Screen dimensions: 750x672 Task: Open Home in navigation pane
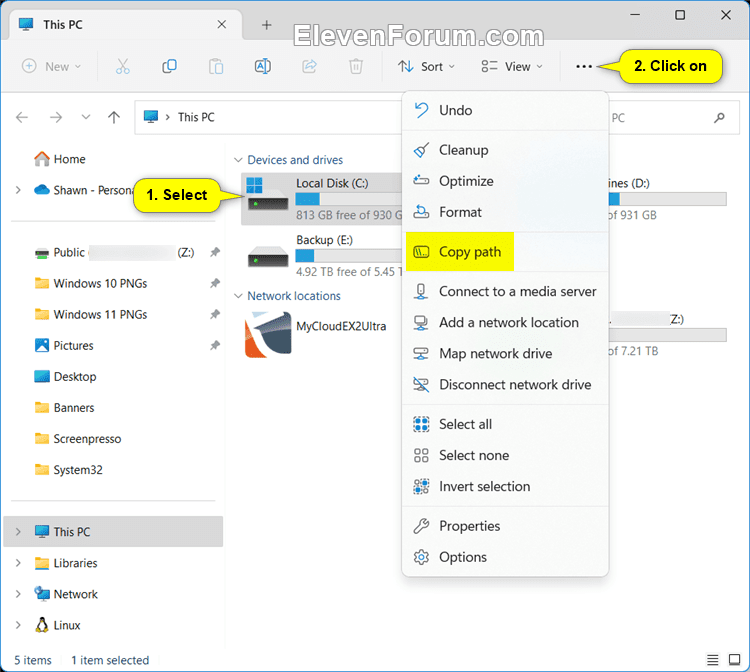(x=60, y=159)
